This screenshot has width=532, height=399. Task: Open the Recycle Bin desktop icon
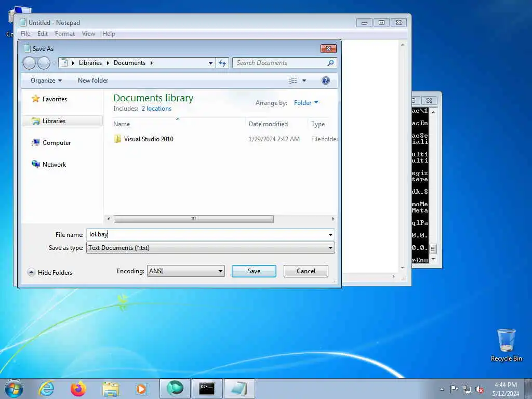[x=506, y=345]
